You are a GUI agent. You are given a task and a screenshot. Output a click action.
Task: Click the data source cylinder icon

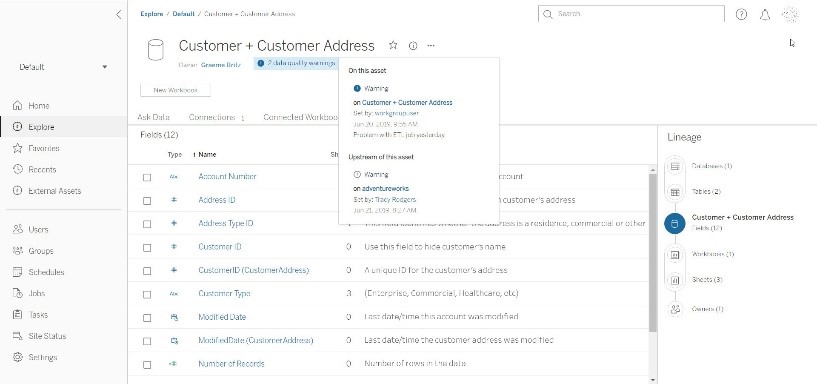[x=155, y=50]
